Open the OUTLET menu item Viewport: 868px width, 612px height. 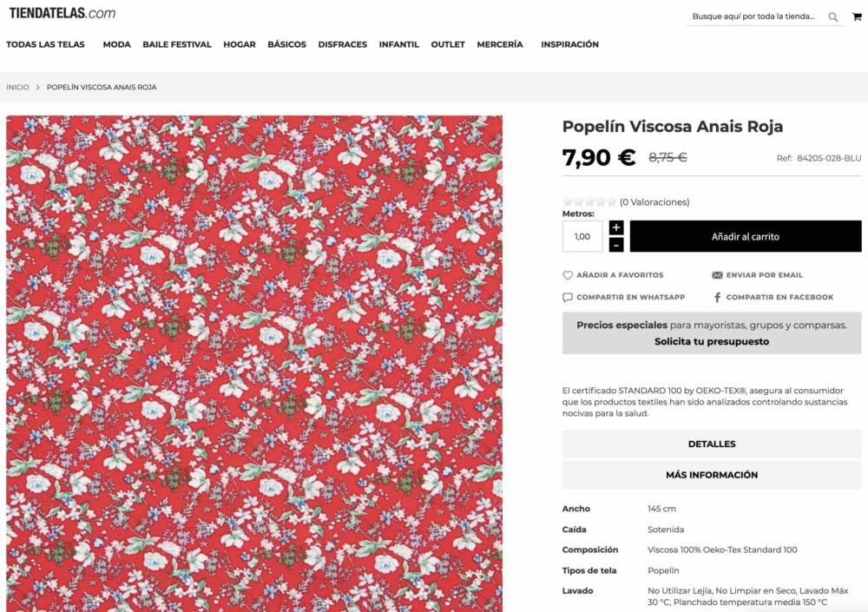pyautogui.click(x=448, y=44)
